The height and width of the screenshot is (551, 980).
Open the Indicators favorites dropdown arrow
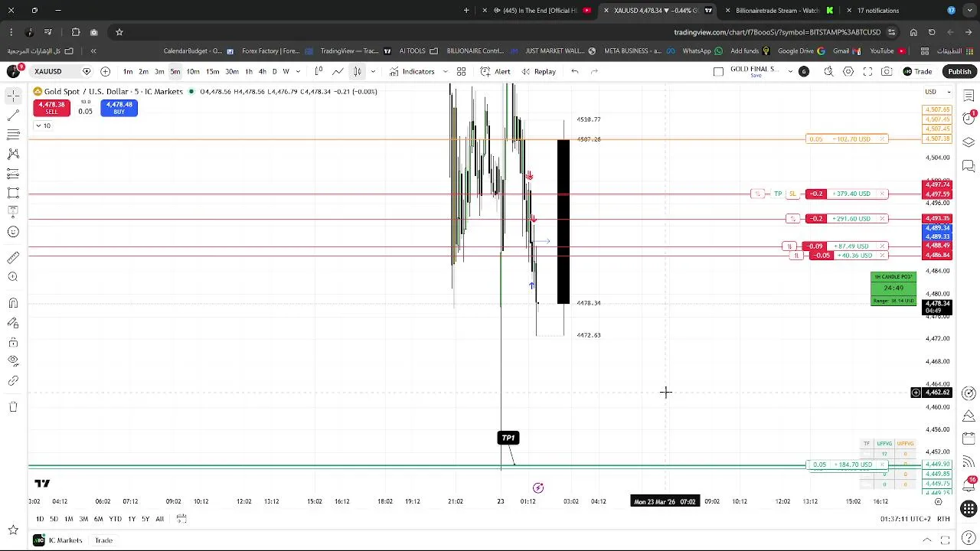coord(445,71)
